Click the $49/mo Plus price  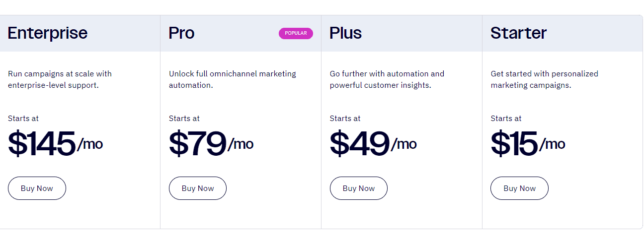click(373, 144)
